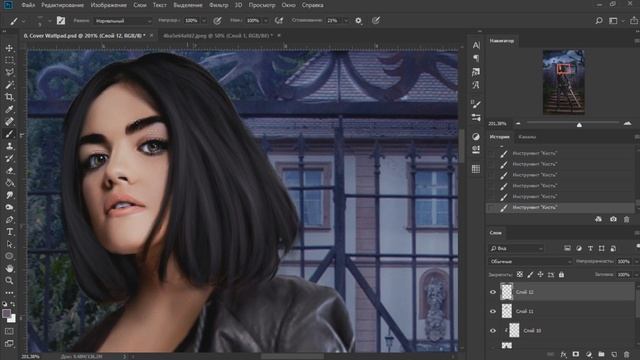Create new adjustment layer icon

(x=589, y=354)
